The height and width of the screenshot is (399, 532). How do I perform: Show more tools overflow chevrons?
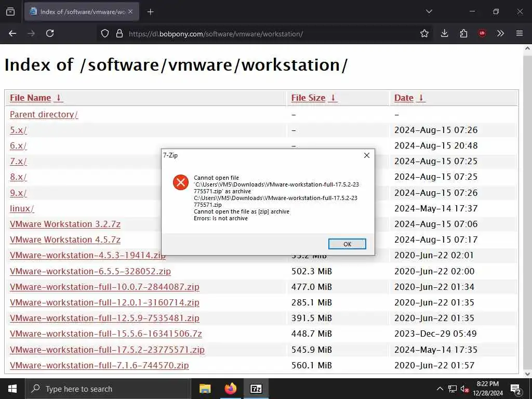pyautogui.click(x=500, y=33)
